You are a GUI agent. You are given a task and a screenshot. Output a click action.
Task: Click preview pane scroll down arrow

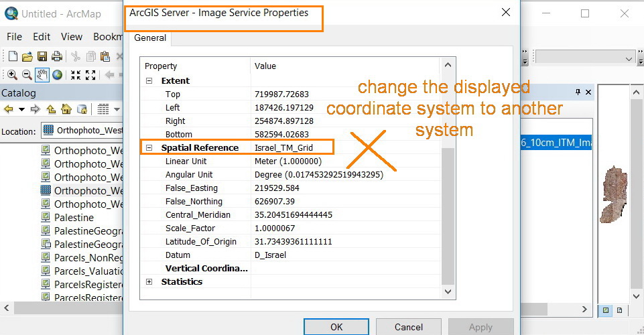(636, 296)
